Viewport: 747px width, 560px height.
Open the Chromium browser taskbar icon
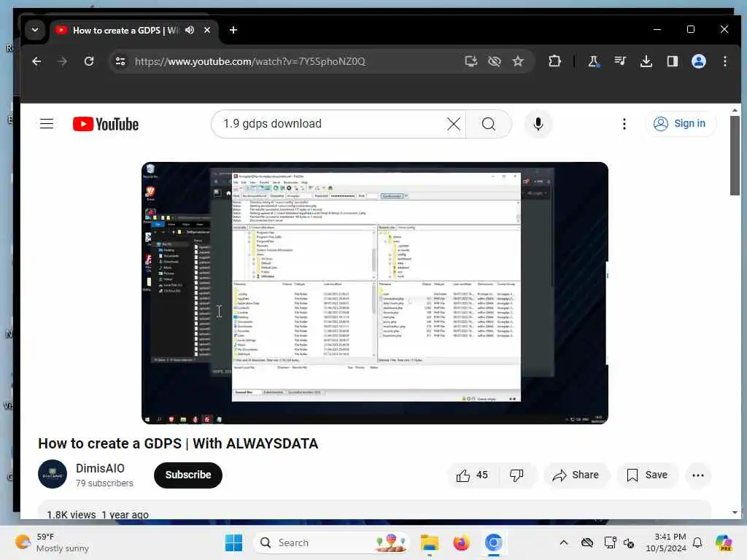[494, 542]
